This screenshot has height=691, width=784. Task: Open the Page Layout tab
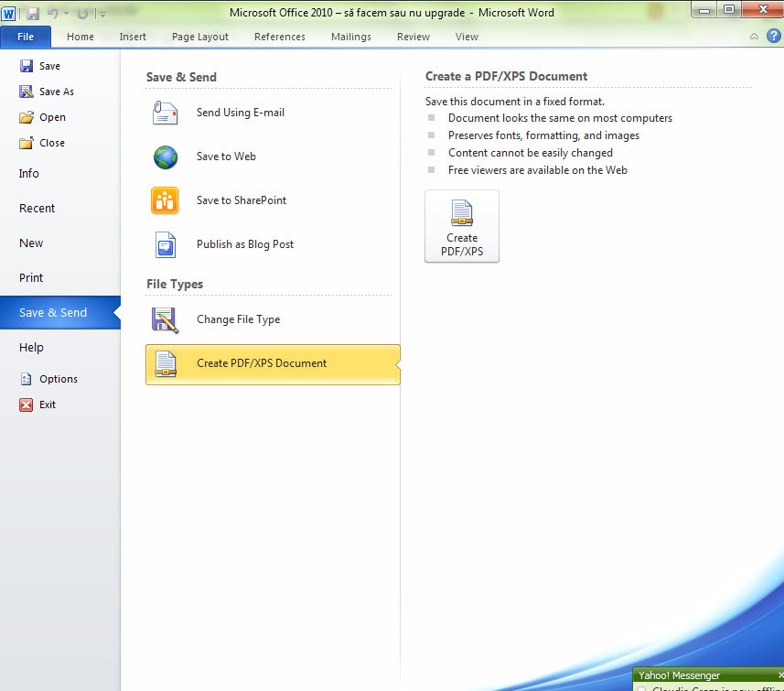click(200, 37)
